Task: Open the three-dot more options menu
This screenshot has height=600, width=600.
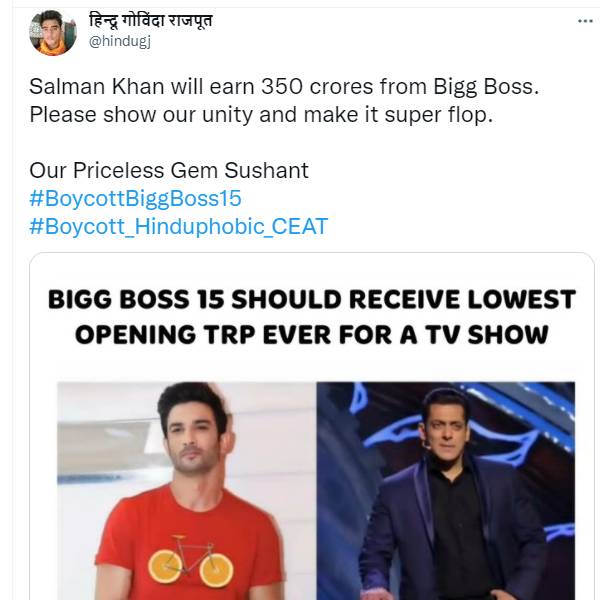Action: click(584, 20)
